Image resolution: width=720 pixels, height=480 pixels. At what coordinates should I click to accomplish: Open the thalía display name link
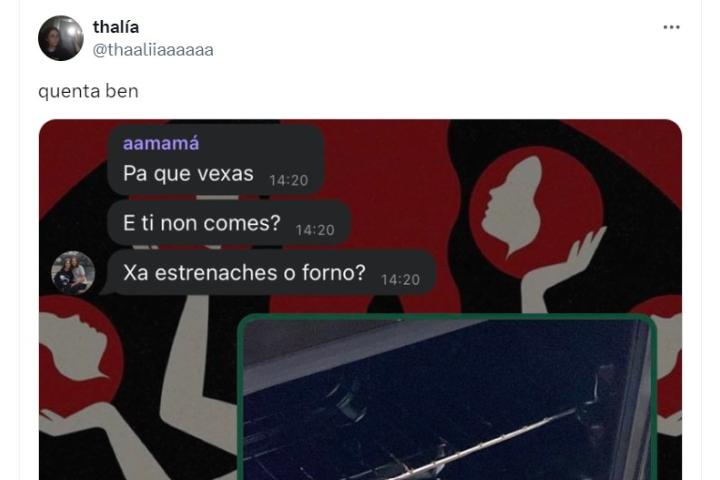click(116, 27)
